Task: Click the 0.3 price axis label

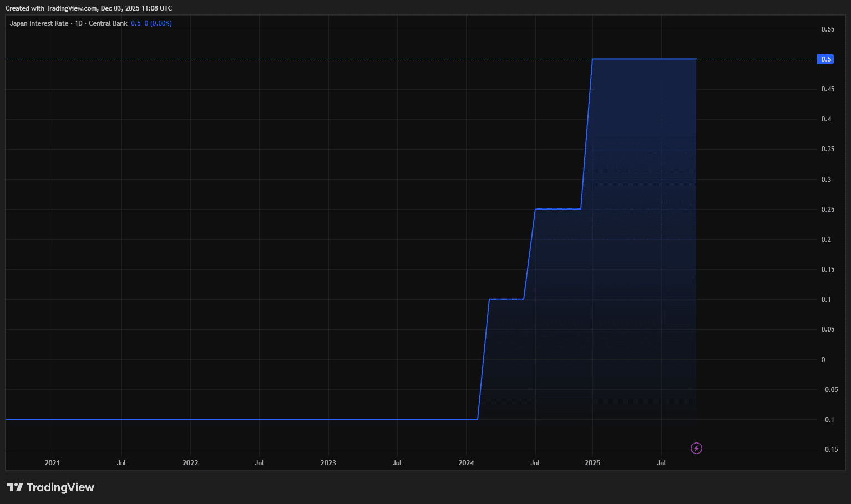Action: click(826, 180)
